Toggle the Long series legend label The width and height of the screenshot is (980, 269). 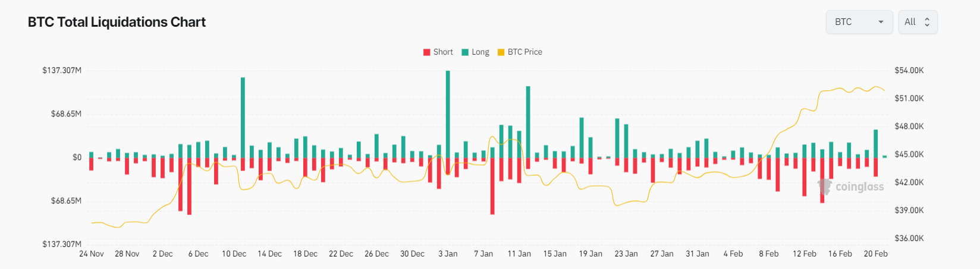click(480, 52)
